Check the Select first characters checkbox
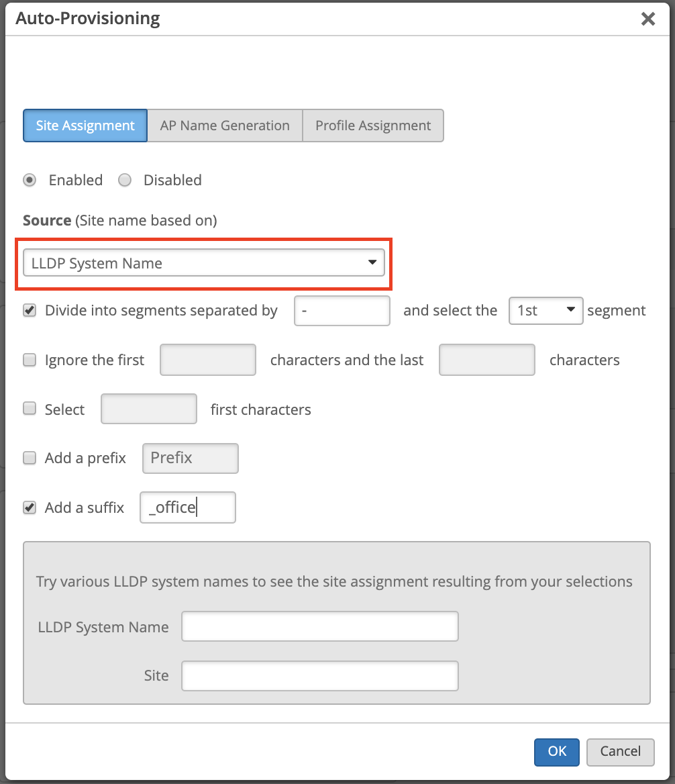This screenshot has height=784, width=675. (x=30, y=409)
